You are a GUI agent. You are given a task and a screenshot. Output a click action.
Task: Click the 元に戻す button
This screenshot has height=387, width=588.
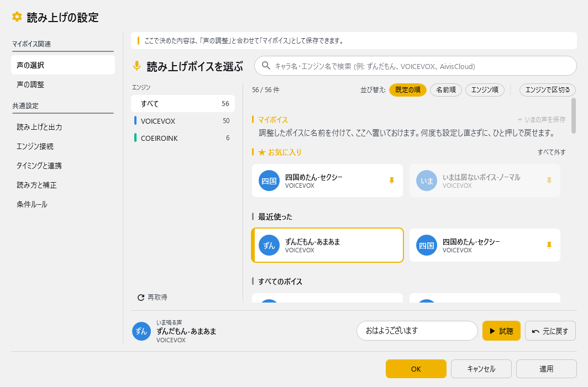click(550, 331)
